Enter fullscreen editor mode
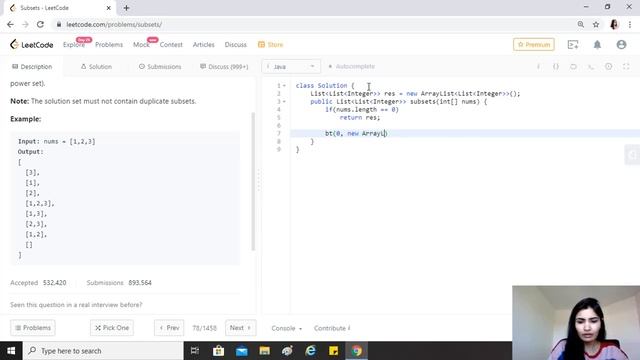 pos(626,67)
